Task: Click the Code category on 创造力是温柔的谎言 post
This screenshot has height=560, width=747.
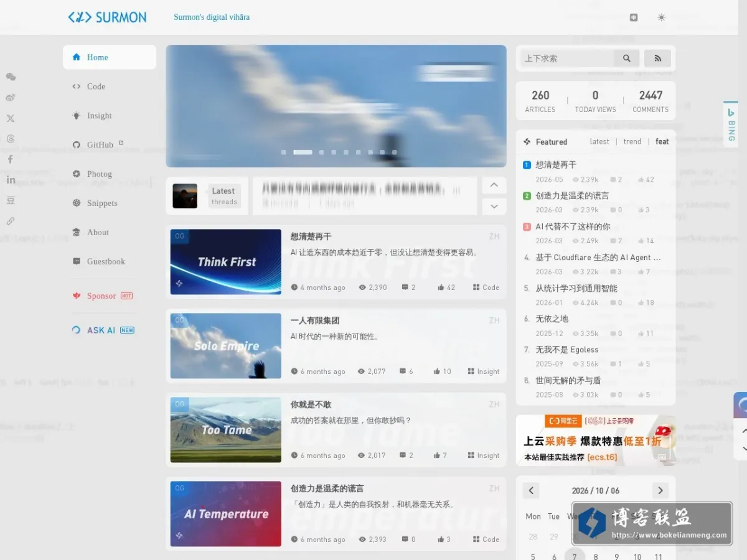Action: [x=486, y=539]
